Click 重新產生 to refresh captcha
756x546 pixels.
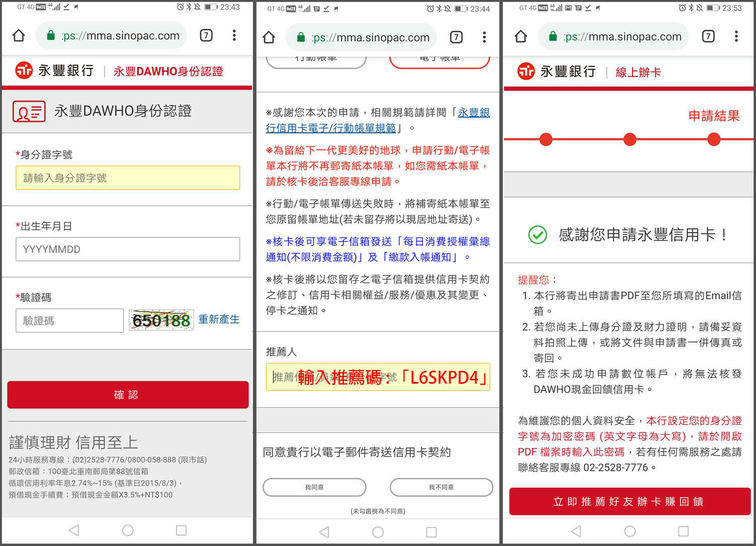(x=219, y=319)
